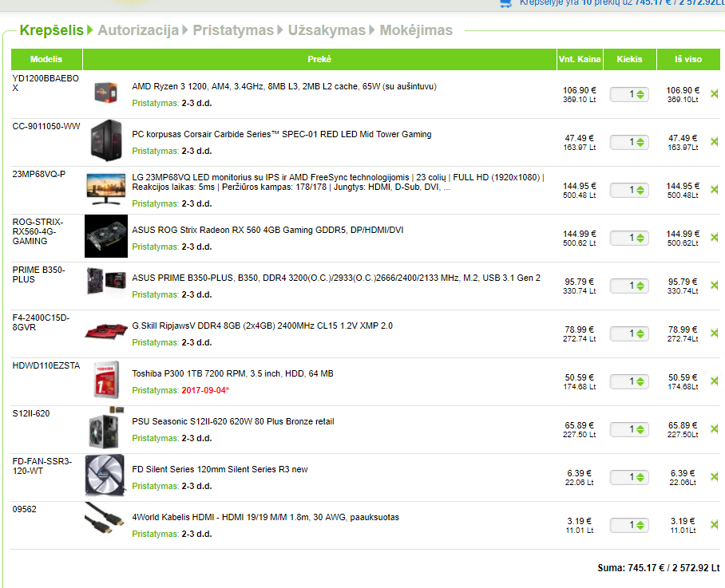
Task: Open LG 23MP68VQ LED monitorius link
Action: tap(338, 182)
